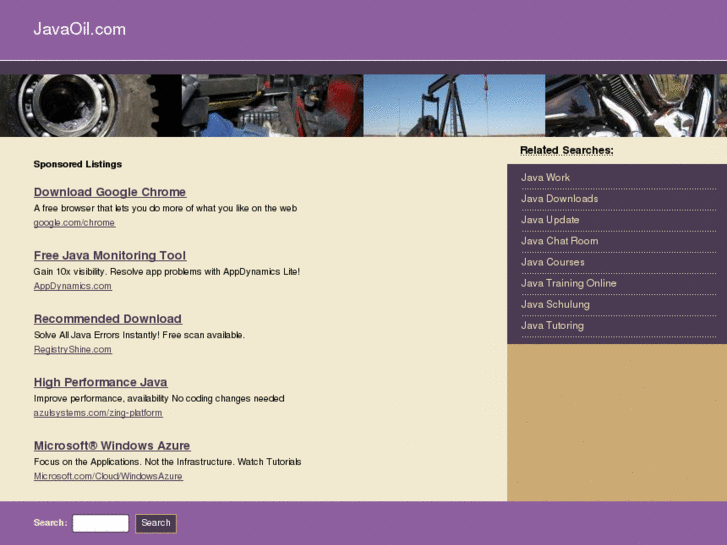The height and width of the screenshot is (545, 727).
Task: Follow the Microsoft.com/Cloud/WindowsAzure link
Action: pos(108,476)
